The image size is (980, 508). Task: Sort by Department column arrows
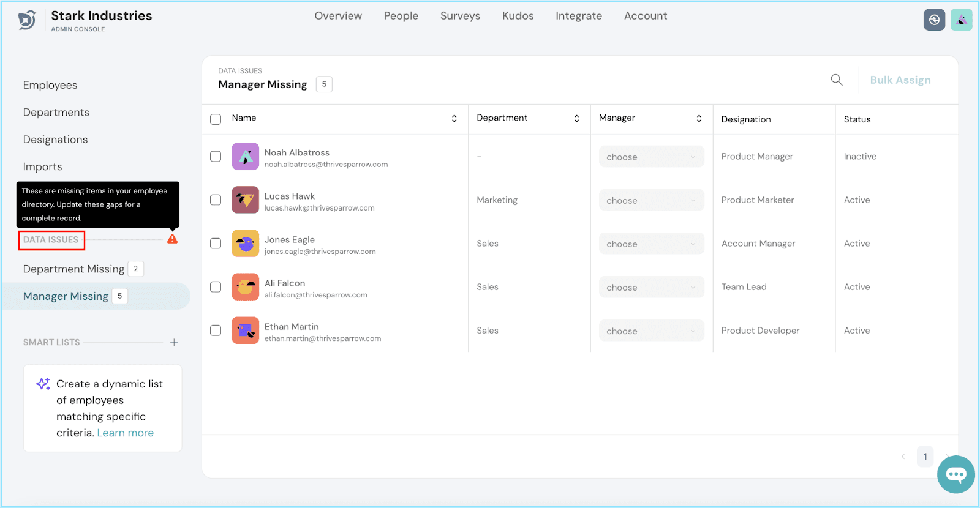[x=576, y=118]
